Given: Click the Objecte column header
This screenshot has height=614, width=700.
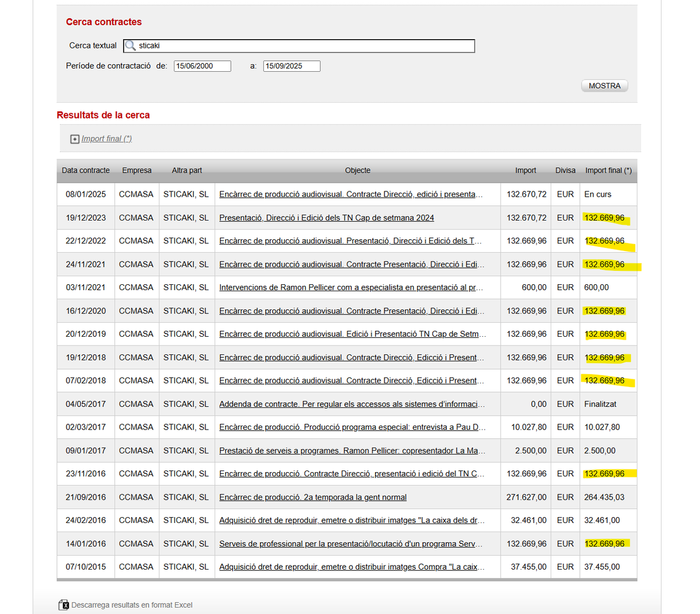Looking at the screenshot, I should 358,170.
